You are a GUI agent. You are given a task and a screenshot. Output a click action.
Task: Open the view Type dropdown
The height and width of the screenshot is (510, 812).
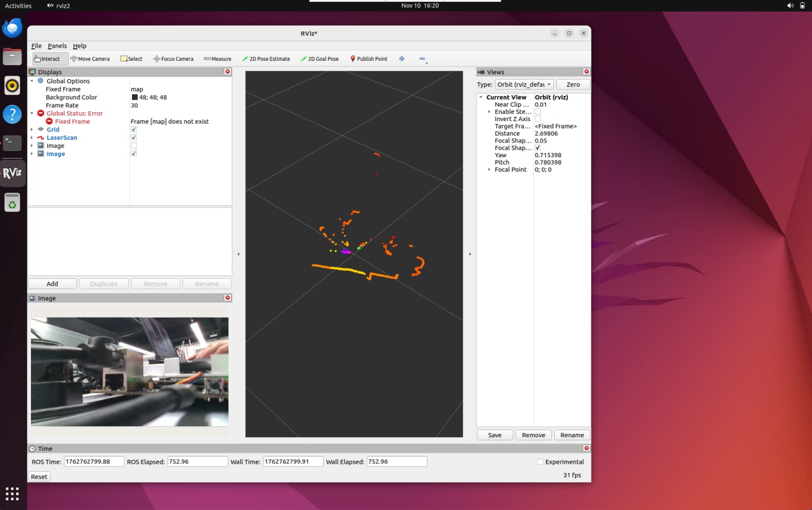pos(524,84)
